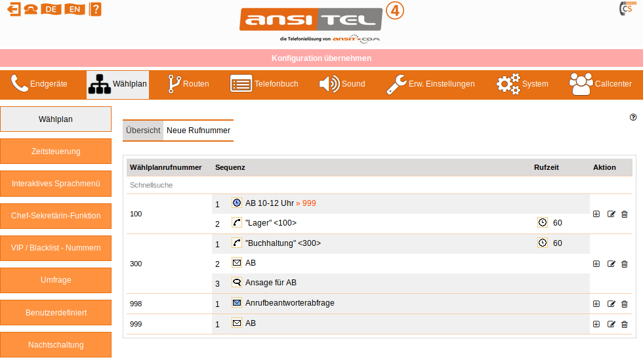Delete dial plan number 300

click(x=624, y=264)
